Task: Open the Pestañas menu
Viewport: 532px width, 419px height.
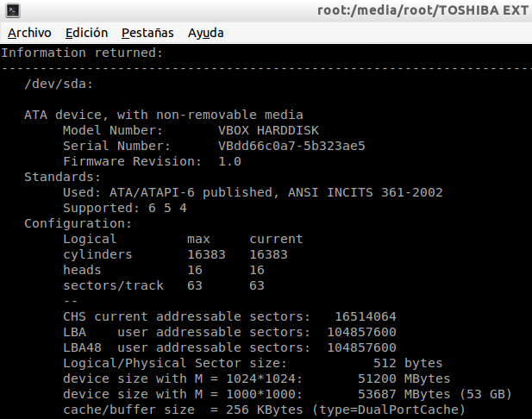Action: coord(147,33)
